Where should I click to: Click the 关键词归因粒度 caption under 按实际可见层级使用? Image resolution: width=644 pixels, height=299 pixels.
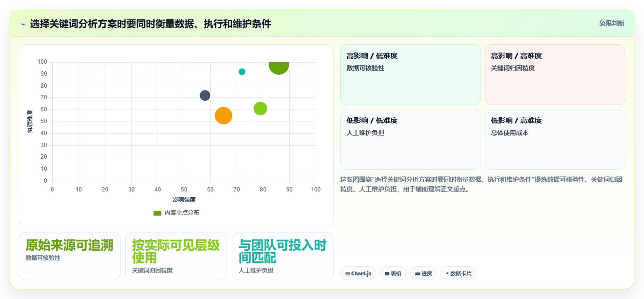152,271
